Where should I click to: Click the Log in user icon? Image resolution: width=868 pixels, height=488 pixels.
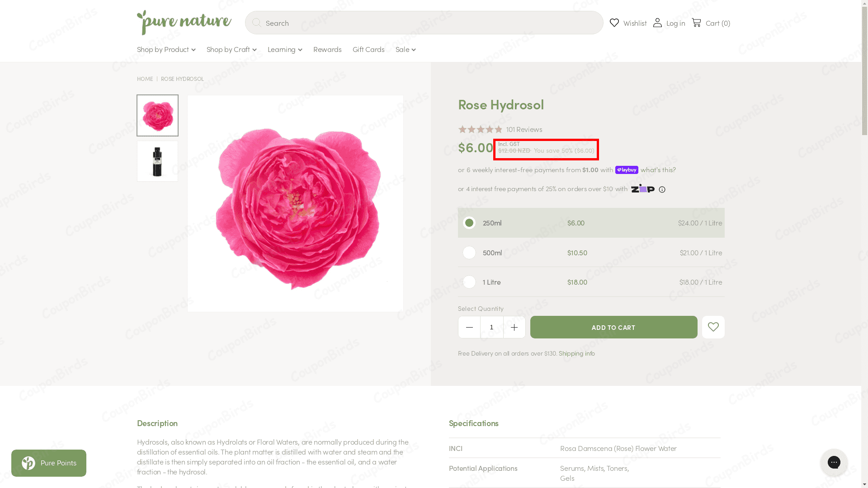tap(657, 23)
